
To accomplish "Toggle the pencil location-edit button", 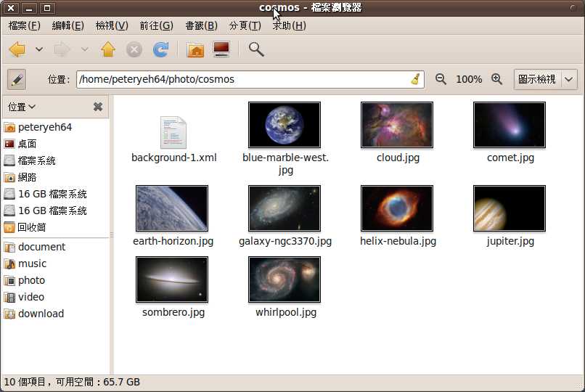I will tap(17, 79).
